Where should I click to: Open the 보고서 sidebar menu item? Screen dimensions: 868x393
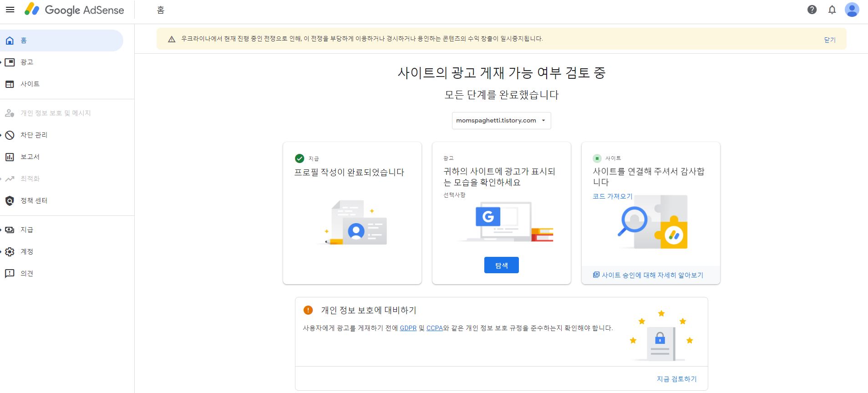point(61,157)
